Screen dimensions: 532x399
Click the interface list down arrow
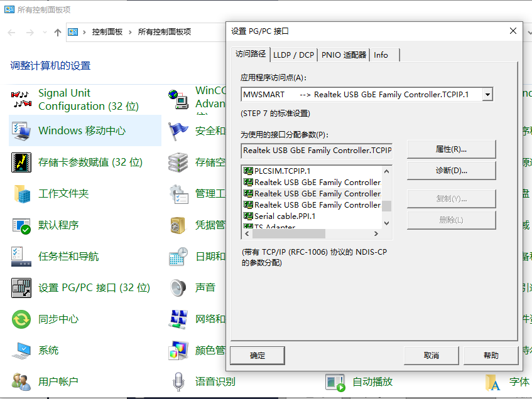[x=386, y=223]
